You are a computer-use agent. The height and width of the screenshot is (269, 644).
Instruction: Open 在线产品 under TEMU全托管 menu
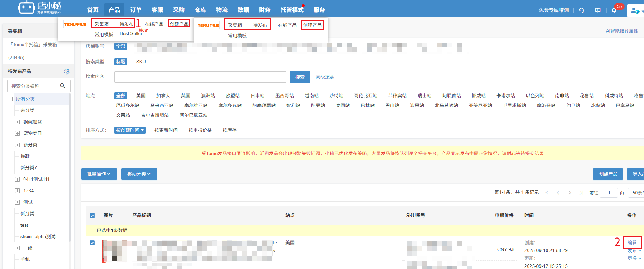[x=287, y=25]
